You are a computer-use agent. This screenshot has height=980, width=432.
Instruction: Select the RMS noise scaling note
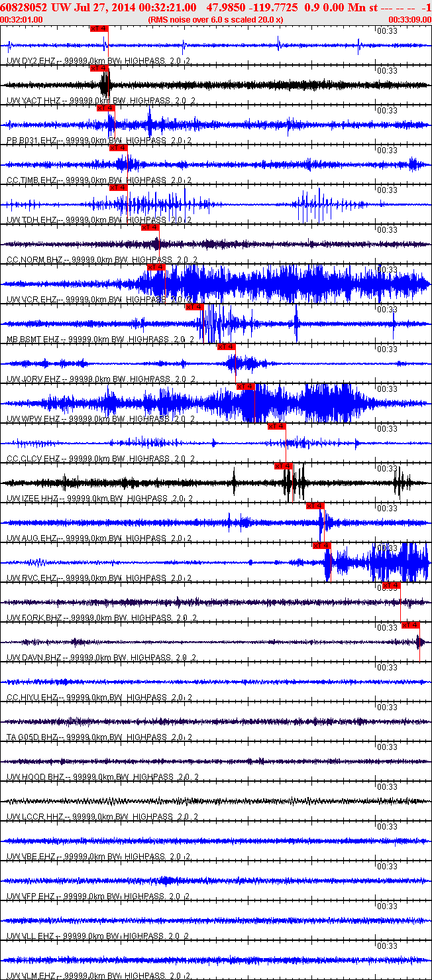click(216, 19)
